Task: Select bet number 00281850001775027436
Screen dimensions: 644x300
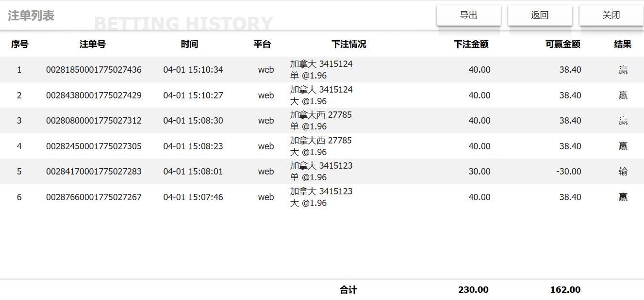Action: (x=94, y=70)
